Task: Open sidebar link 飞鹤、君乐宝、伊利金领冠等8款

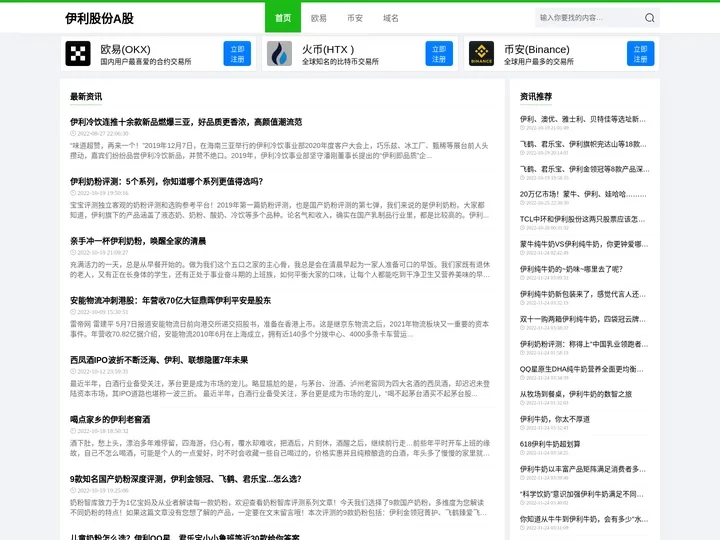Action: (x=585, y=169)
